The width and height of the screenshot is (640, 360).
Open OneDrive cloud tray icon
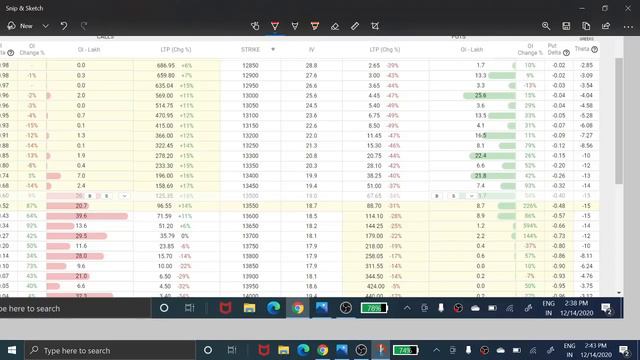pos(501,350)
